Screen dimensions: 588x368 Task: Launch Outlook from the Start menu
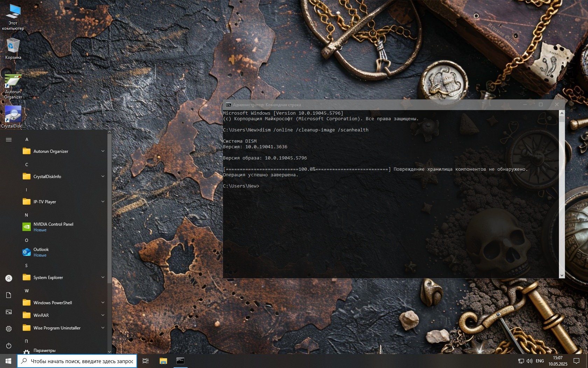coord(41,252)
